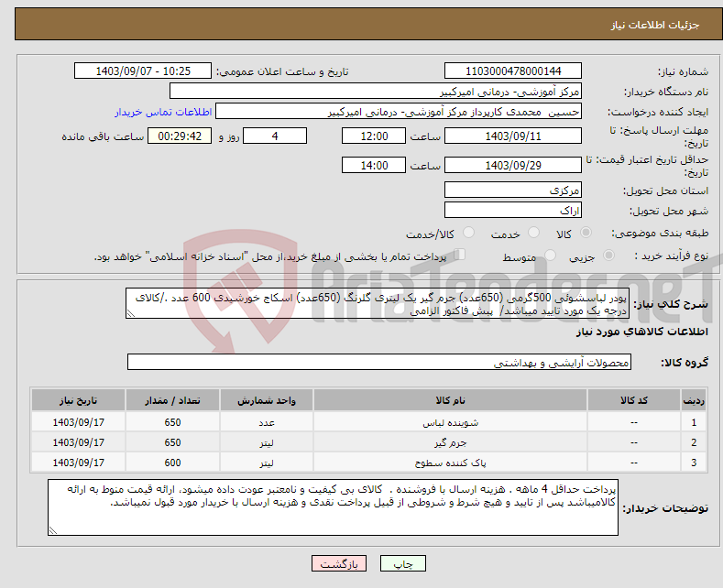
Task: Click the need number field 1103000478000144
Action: (x=513, y=71)
